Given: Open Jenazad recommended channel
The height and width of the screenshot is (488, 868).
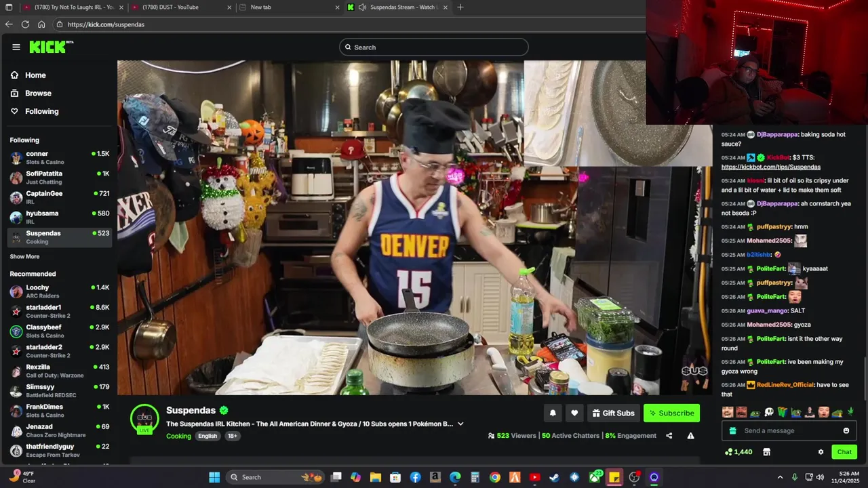Looking at the screenshot, I should 60,430.
